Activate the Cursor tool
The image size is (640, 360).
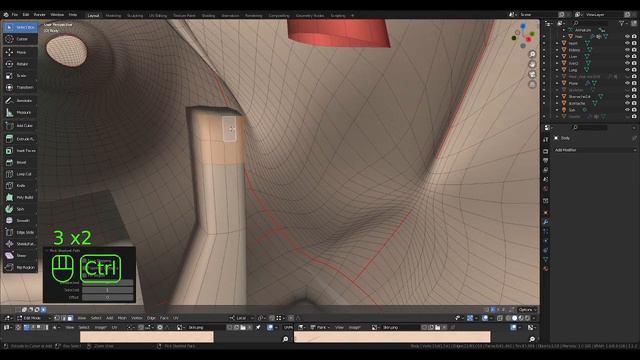[20, 39]
